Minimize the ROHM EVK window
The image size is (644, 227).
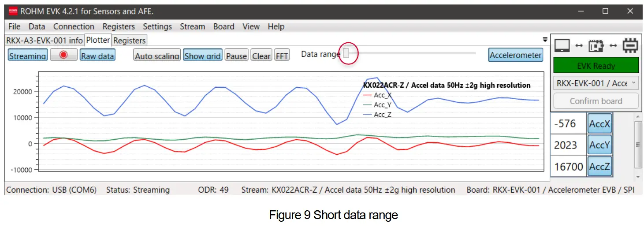click(581, 11)
